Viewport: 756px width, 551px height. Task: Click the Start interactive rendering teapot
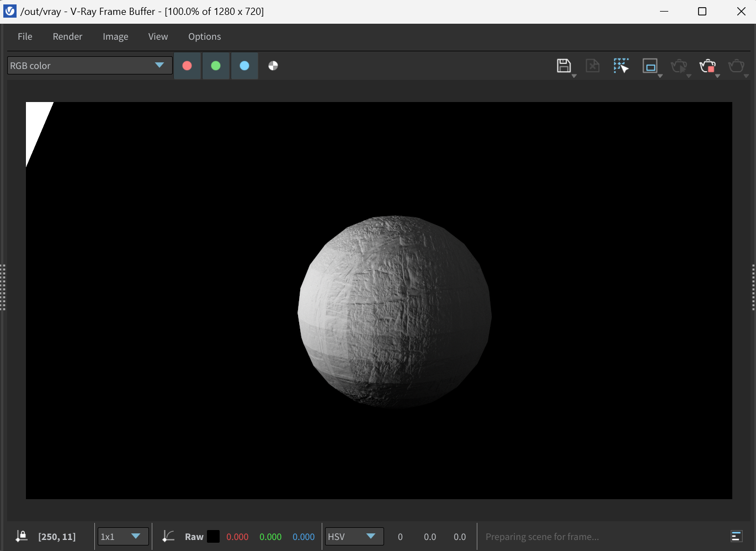click(679, 66)
